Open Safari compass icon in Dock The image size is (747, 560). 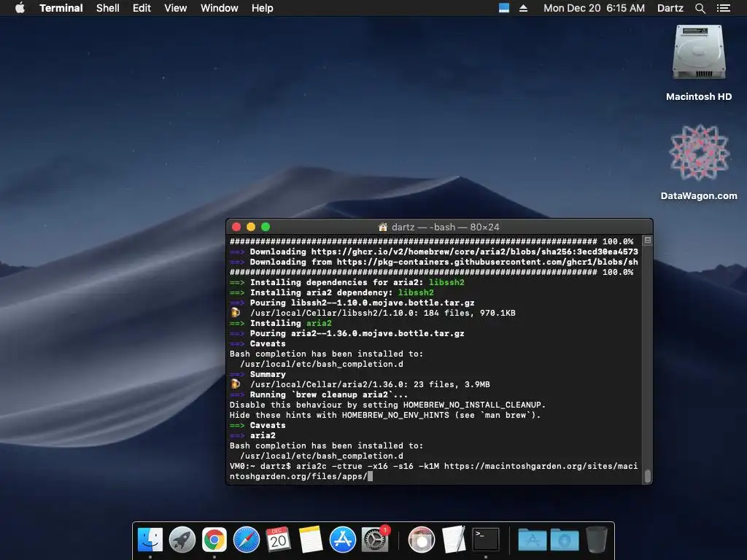[247, 540]
